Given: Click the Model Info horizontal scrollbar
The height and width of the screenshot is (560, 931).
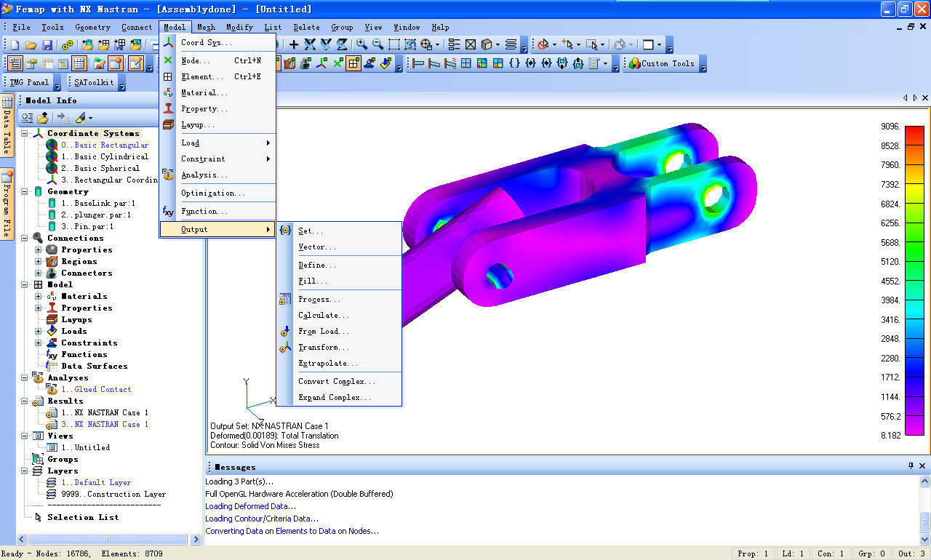Looking at the screenshot, I should click(x=109, y=539).
